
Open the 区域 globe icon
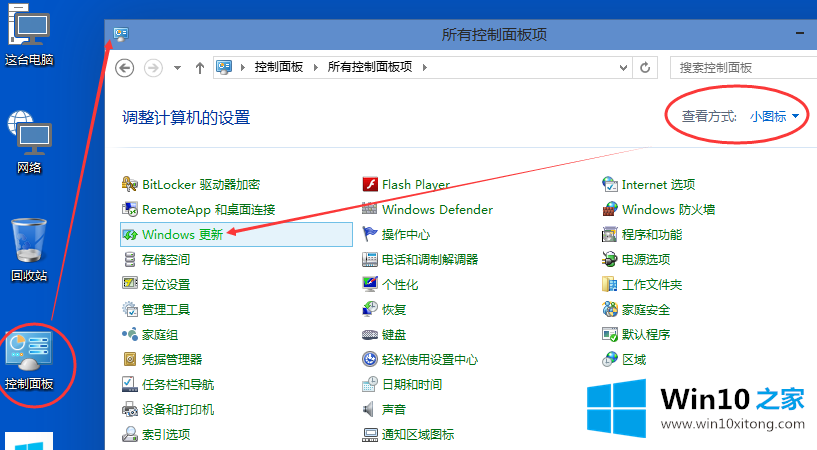coord(610,359)
